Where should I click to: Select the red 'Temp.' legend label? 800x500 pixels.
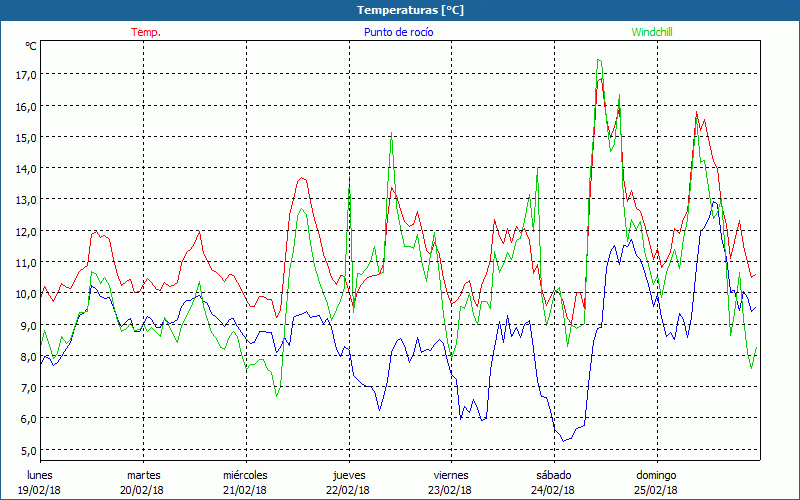[x=146, y=32]
